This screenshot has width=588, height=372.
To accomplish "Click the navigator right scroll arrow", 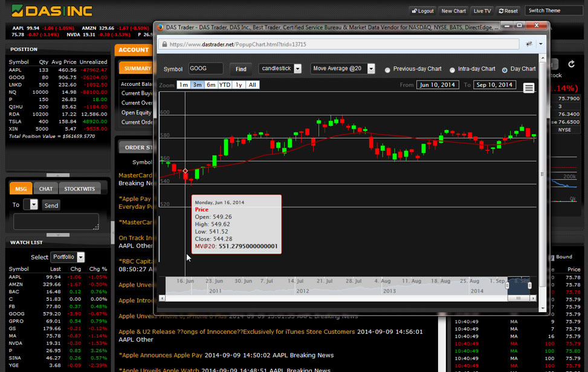I will pyautogui.click(x=533, y=298).
